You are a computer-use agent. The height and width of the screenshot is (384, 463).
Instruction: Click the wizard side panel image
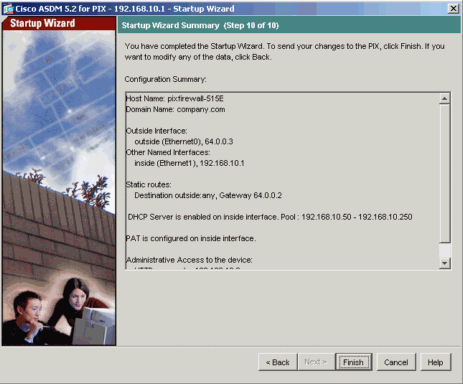(x=59, y=188)
